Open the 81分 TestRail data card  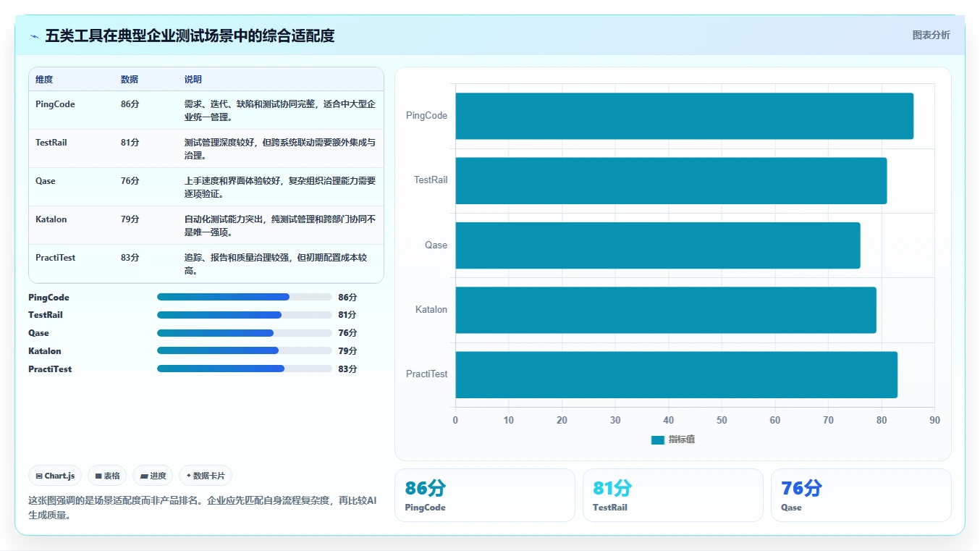673,495
